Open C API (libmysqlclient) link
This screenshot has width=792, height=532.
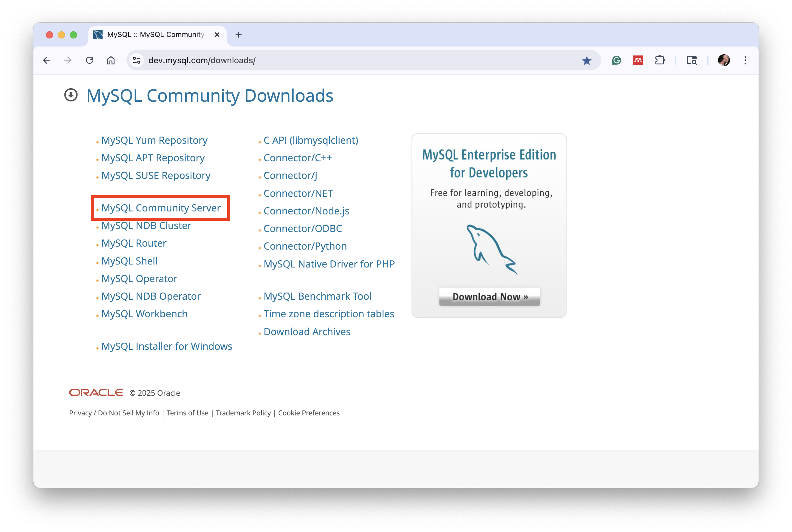(x=311, y=140)
